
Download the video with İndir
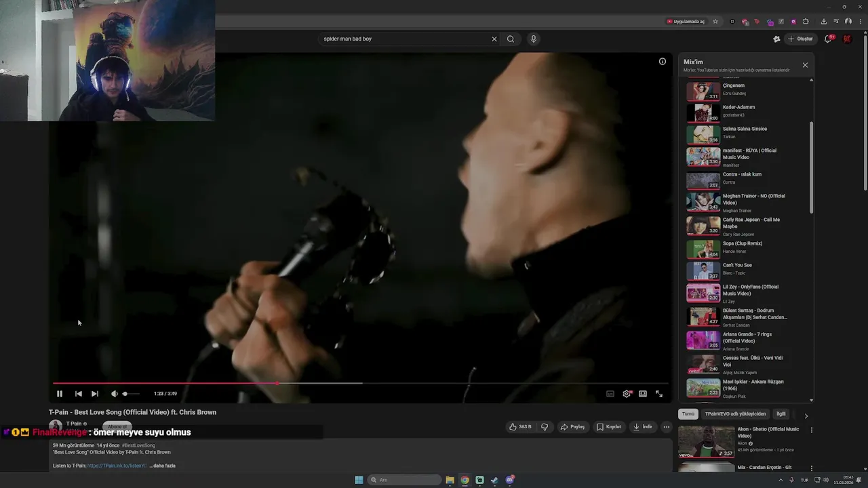pos(643,427)
